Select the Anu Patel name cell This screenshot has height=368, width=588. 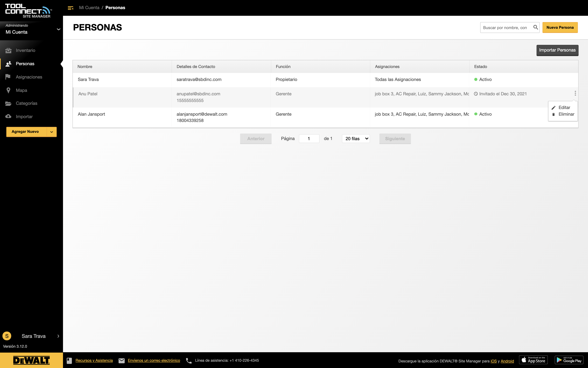(88, 94)
